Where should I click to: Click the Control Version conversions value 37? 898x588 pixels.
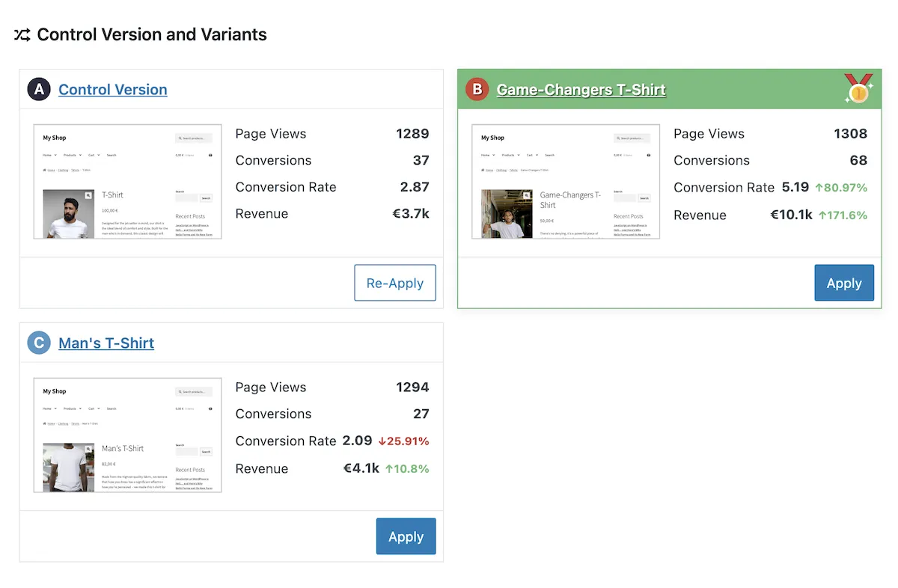tap(421, 160)
